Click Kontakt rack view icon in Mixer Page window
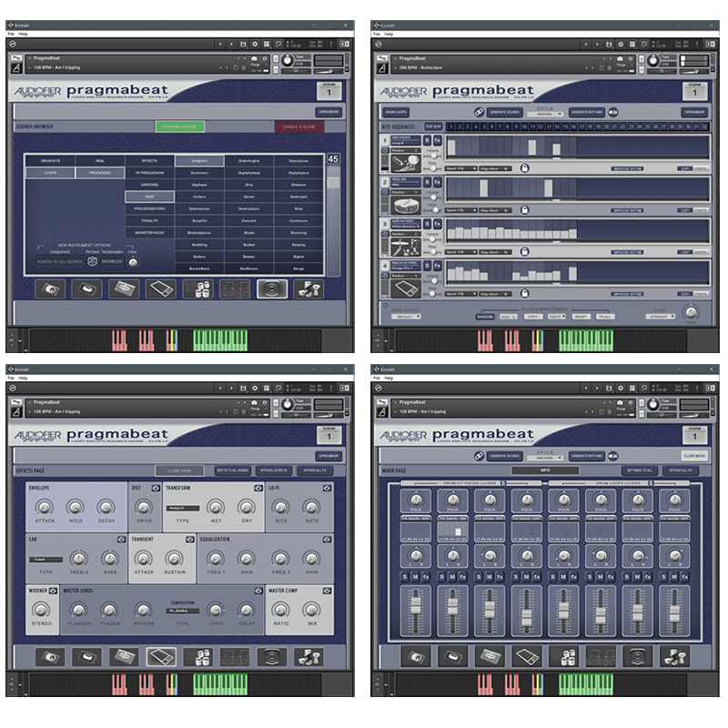Image resolution: width=728 pixels, height=728 pixels. [632, 389]
